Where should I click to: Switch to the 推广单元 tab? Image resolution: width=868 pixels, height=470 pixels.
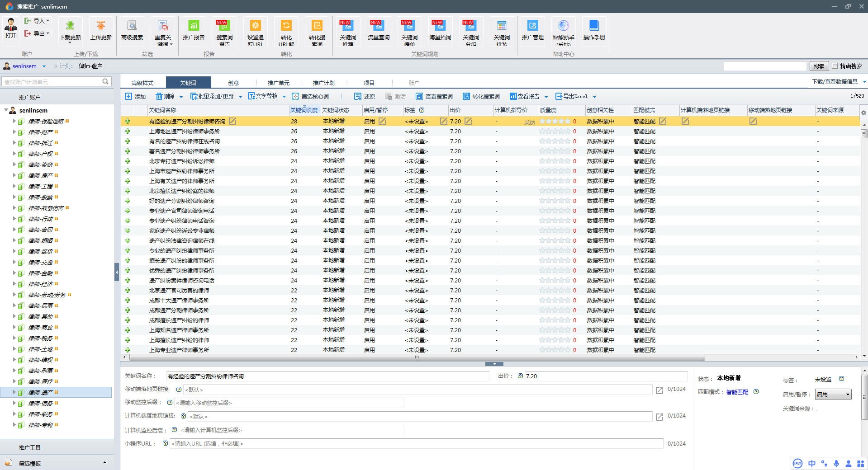coord(278,83)
